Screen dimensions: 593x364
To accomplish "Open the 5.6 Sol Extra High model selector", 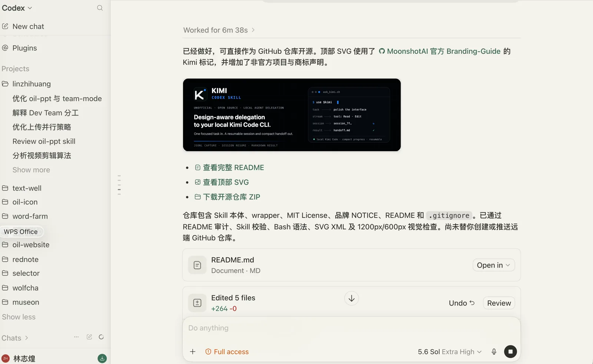I will [450, 352].
